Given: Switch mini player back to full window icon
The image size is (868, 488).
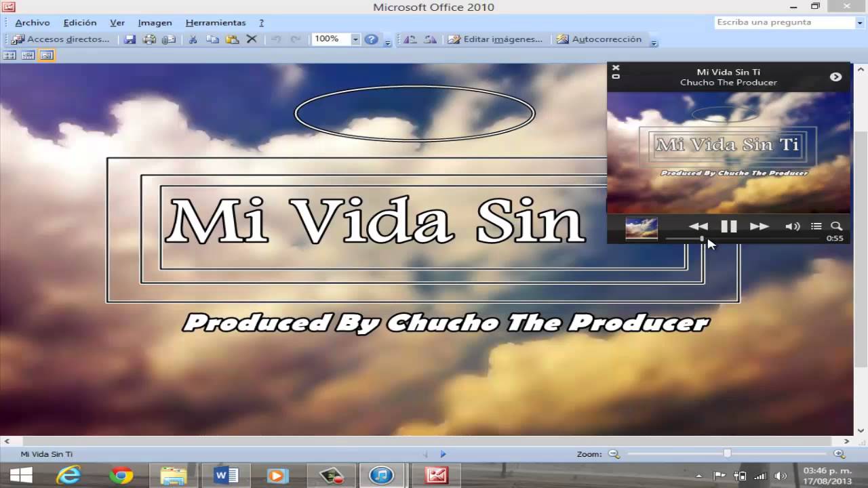Looking at the screenshot, I should pos(616,77).
